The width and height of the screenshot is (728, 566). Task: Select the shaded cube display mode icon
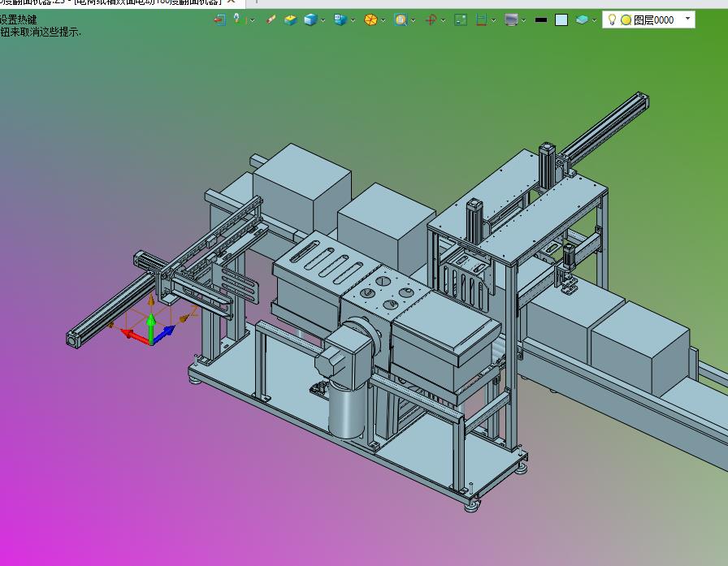[310, 19]
